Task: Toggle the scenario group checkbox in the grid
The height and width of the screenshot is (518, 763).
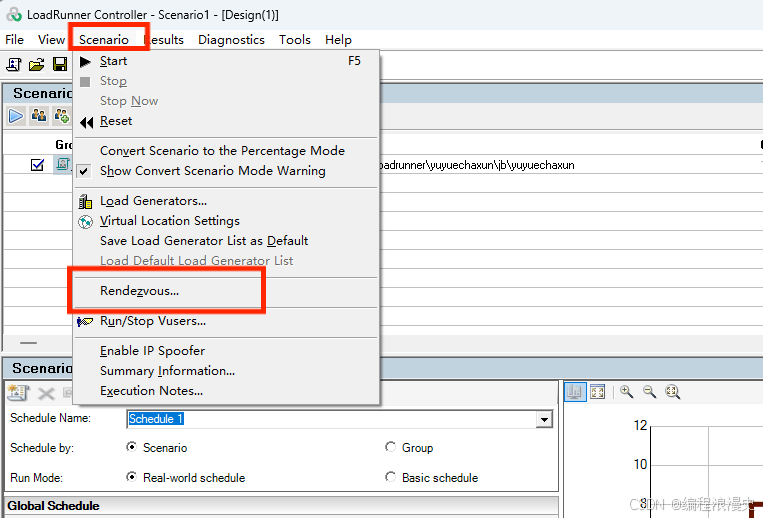Action: click(x=37, y=165)
